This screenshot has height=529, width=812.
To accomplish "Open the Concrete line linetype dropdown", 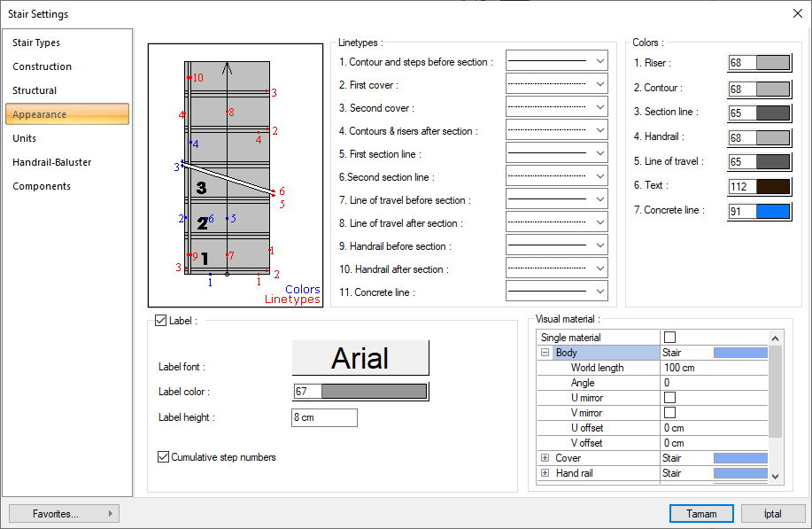I will tap(600, 292).
